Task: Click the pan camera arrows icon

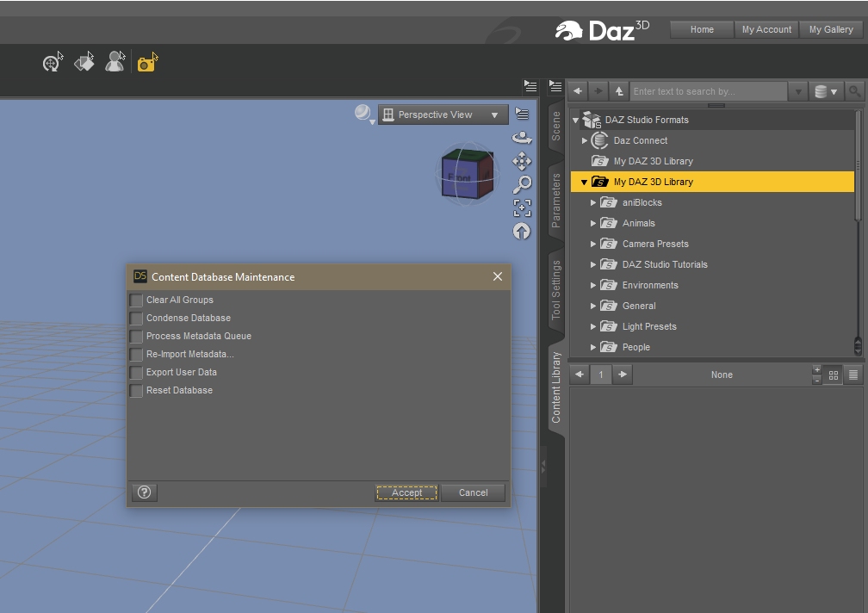Action: (522, 161)
